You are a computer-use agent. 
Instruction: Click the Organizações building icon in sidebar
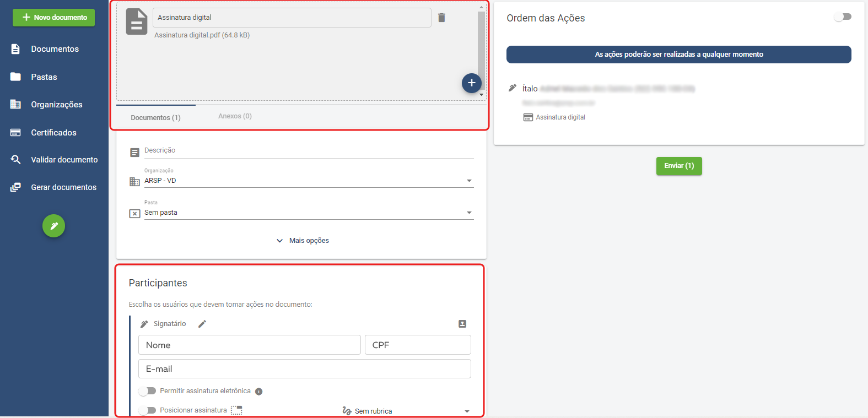(x=15, y=104)
